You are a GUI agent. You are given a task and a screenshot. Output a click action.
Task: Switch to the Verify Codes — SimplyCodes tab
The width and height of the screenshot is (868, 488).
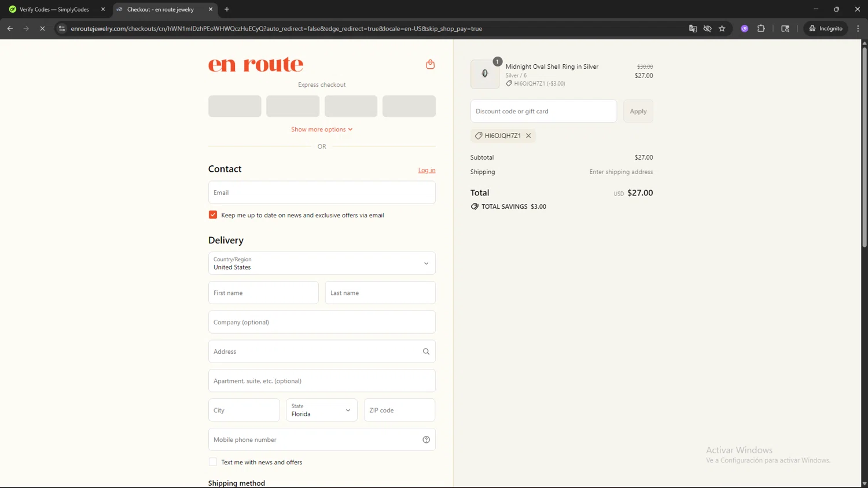coord(56,9)
